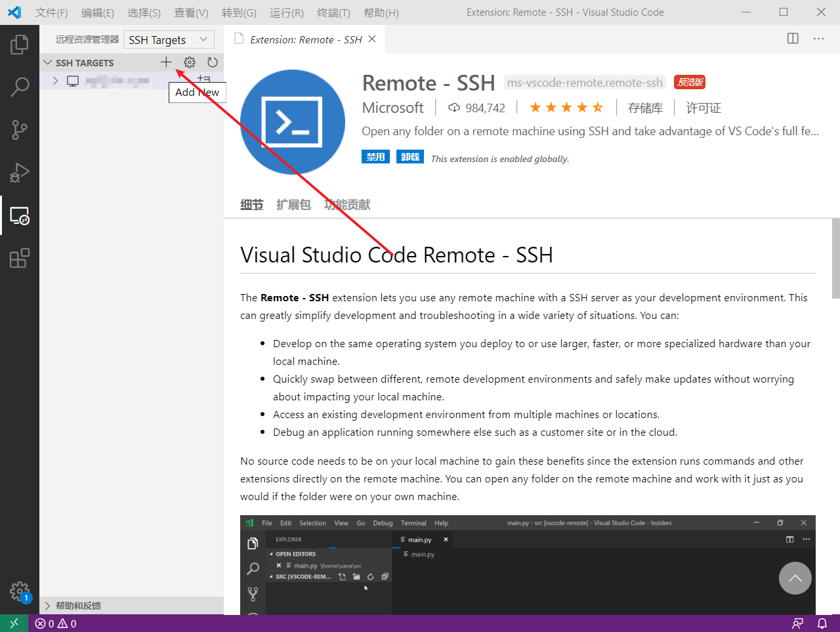Image resolution: width=840 pixels, height=632 pixels.
Task: Click the vertical scrollbar of extension page
Action: click(x=835, y=259)
